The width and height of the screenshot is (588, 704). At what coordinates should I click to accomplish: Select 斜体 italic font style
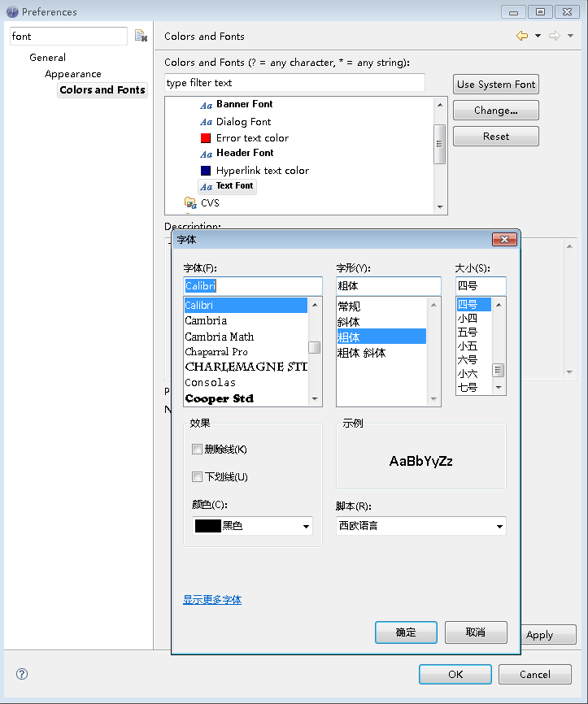[381, 321]
